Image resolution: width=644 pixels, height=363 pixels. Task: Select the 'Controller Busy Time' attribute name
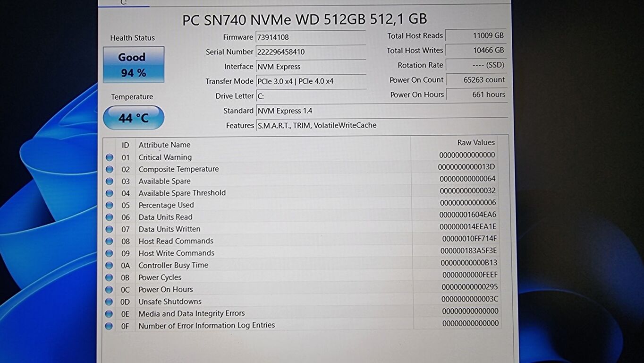[173, 265]
